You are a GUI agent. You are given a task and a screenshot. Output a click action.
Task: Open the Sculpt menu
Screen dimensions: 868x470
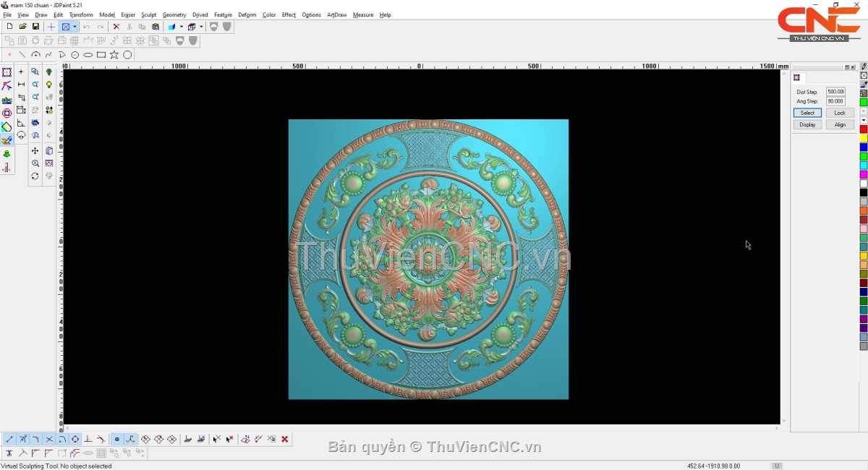pyautogui.click(x=149, y=14)
